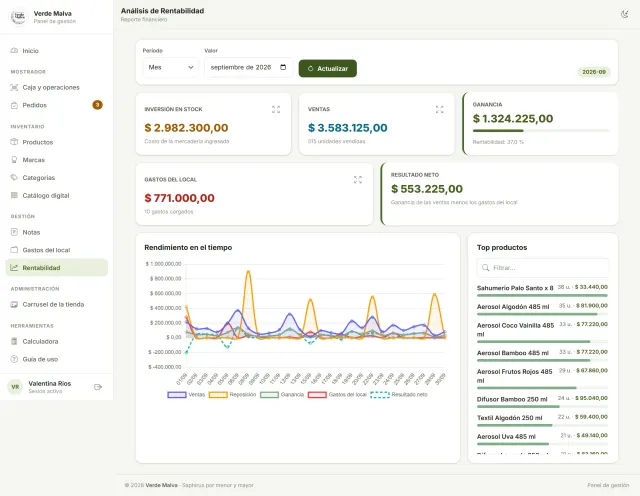Toggle Ventas series in chart legend
Viewport: 640px width, 496px height.
coord(186,395)
